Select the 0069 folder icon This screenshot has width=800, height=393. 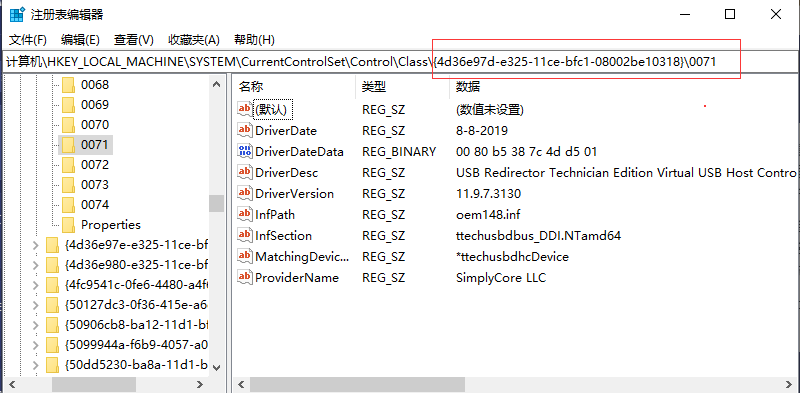[68, 105]
